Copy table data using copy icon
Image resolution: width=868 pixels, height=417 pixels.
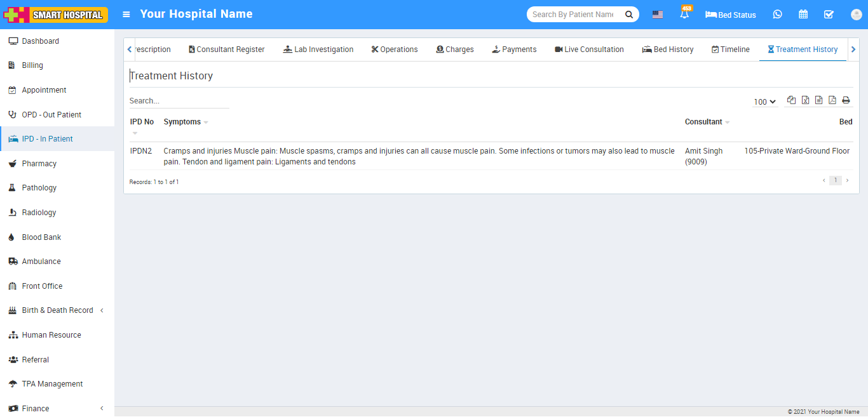pyautogui.click(x=791, y=100)
